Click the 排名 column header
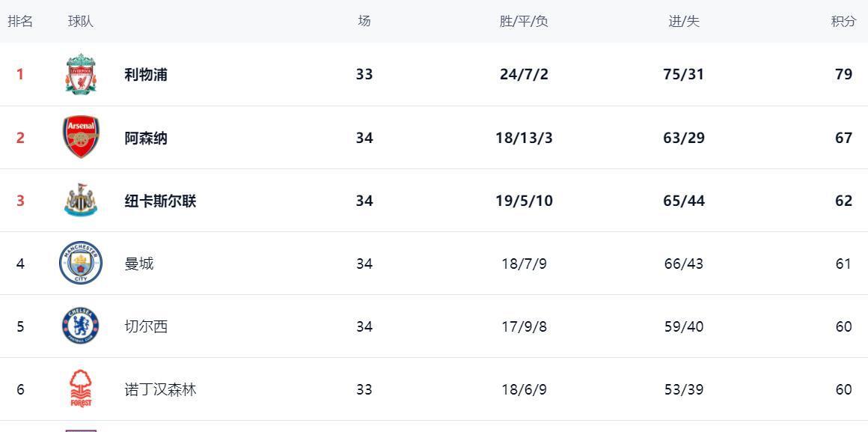 coord(20,21)
